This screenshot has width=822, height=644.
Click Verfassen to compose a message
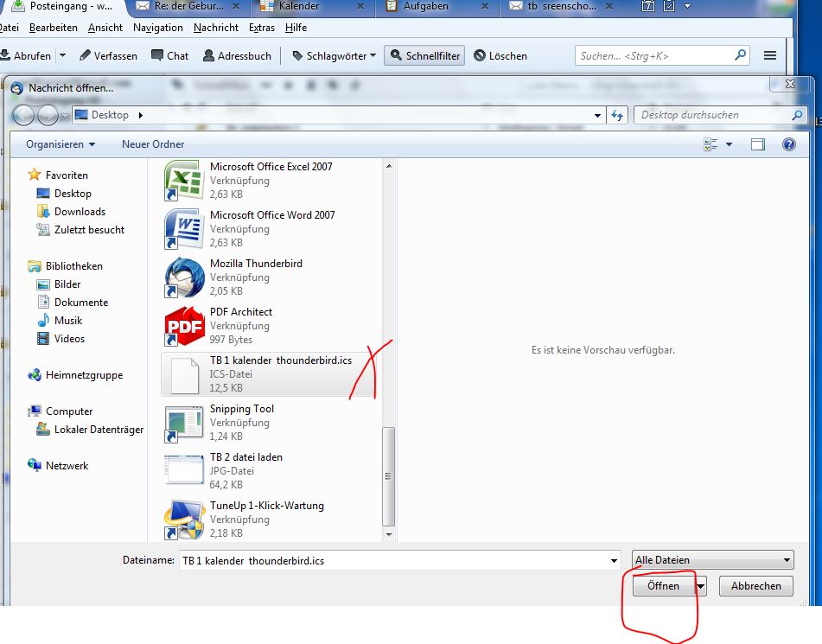(x=108, y=55)
